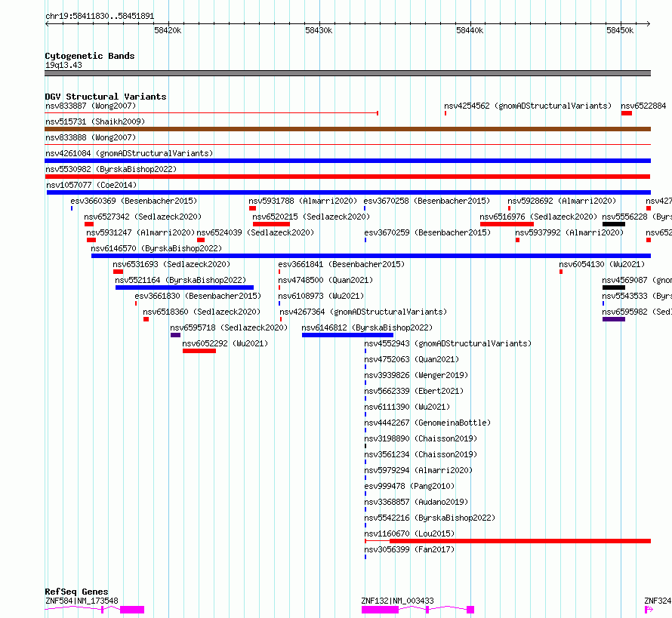The height and width of the screenshot is (618, 672).
Task: Click the nsv6111390 (Wu2021) label
Action: (x=407, y=407)
